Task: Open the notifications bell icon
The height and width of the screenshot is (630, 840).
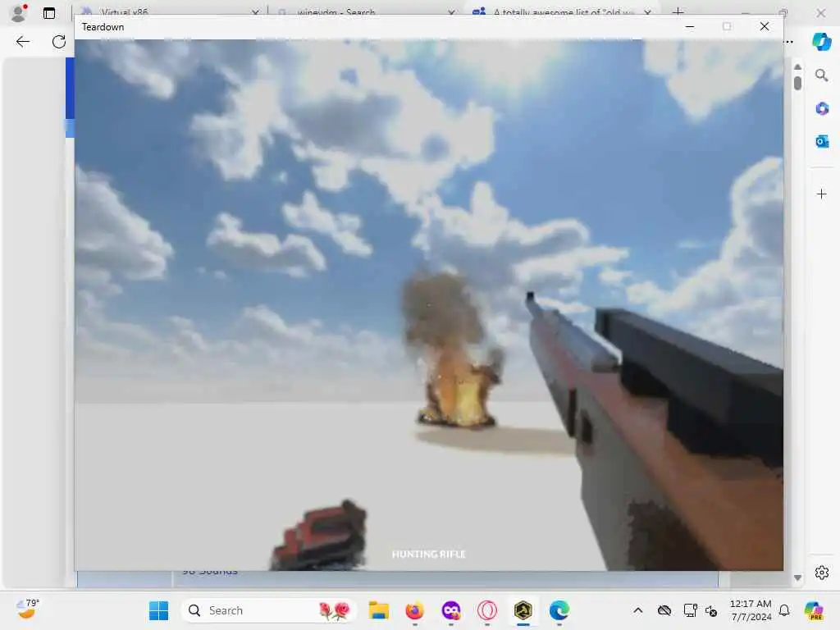Action: (x=784, y=610)
